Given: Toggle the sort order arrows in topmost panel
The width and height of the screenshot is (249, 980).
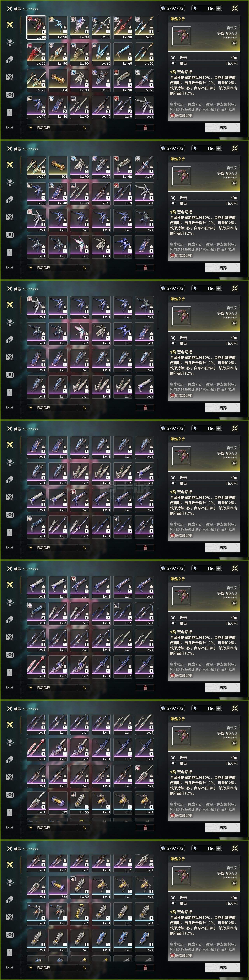Looking at the screenshot, I should tap(84, 128).
